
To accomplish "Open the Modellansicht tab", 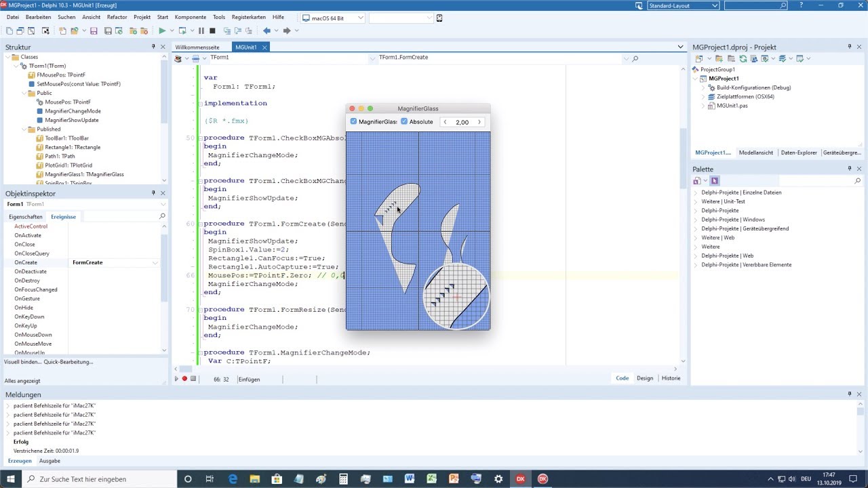I will pos(756,152).
